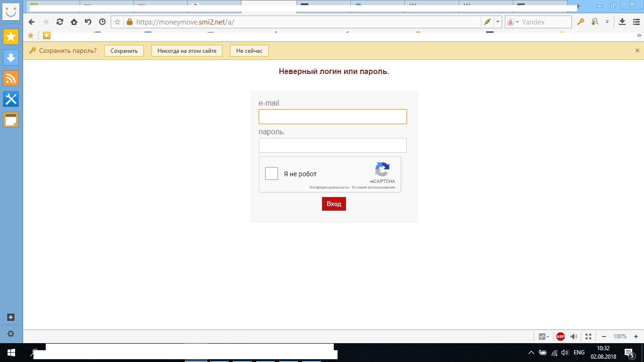Click the red Вход login button
The width and height of the screenshot is (644, 362).
point(334,204)
